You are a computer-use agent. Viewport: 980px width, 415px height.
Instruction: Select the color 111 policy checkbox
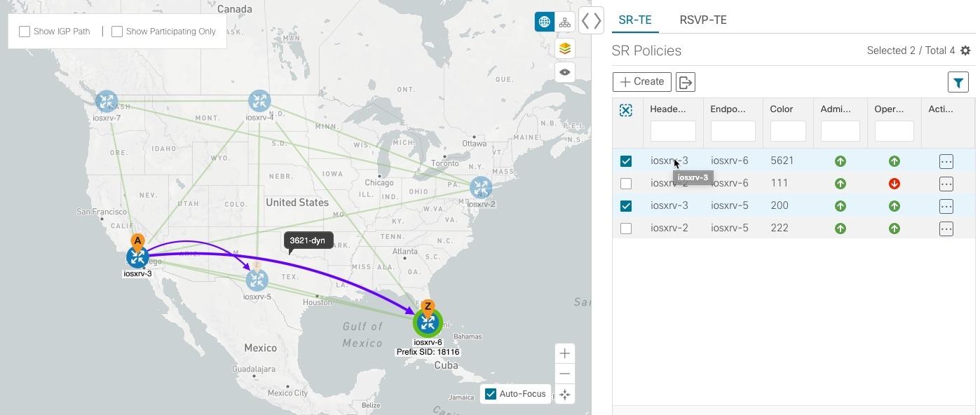pos(626,184)
